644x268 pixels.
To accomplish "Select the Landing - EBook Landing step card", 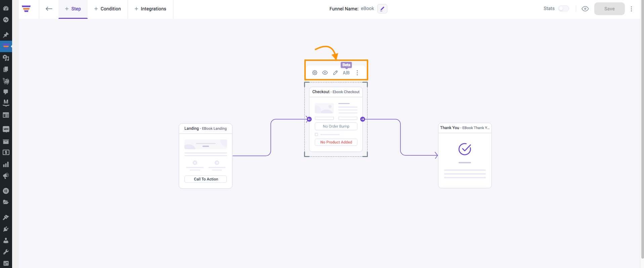I will 206,156.
